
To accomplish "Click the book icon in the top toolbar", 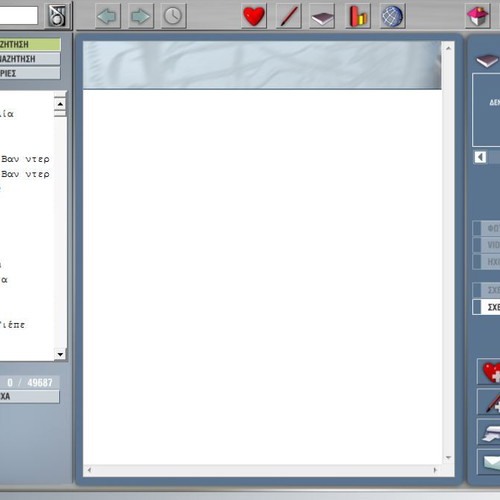I will (322, 16).
